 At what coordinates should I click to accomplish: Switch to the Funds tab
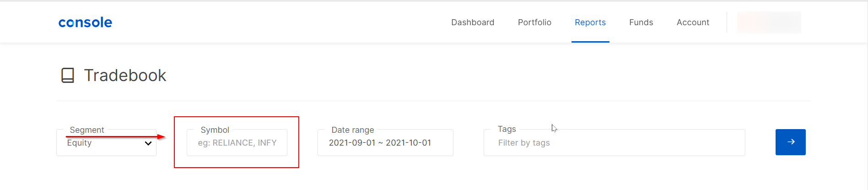(641, 22)
